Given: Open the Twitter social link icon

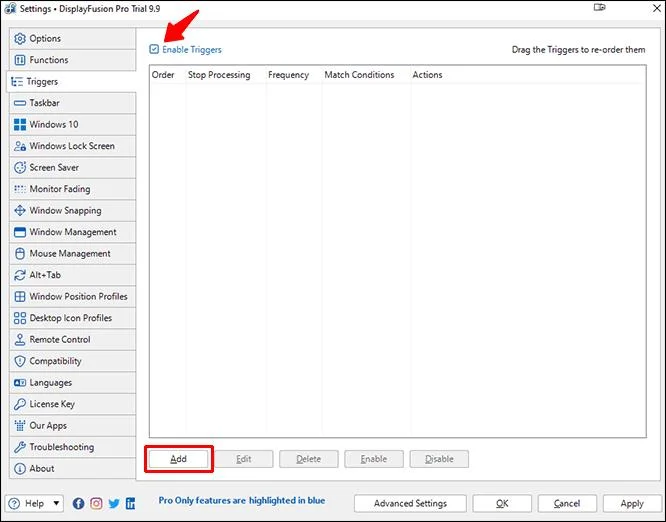Looking at the screenshot, I should [114, 504].
